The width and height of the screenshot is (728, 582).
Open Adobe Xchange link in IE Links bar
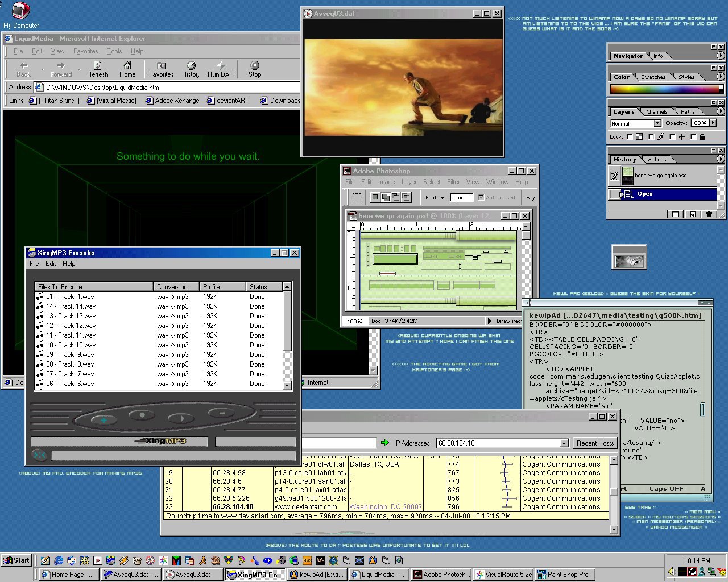tap(172, 101)
